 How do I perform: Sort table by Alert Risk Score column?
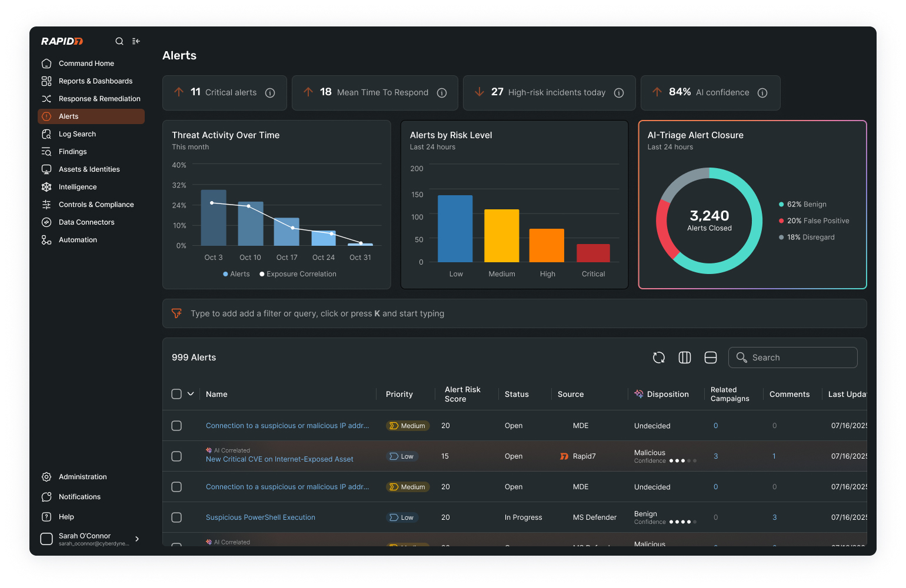click(x=462, y=394)
